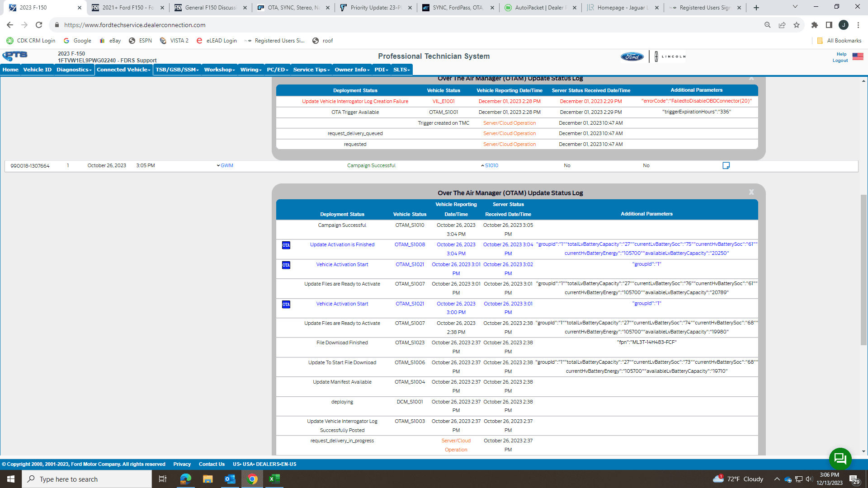Open the Chrome three-dot menu
This screenshot has height=488, width=868.
pos(858,25)
